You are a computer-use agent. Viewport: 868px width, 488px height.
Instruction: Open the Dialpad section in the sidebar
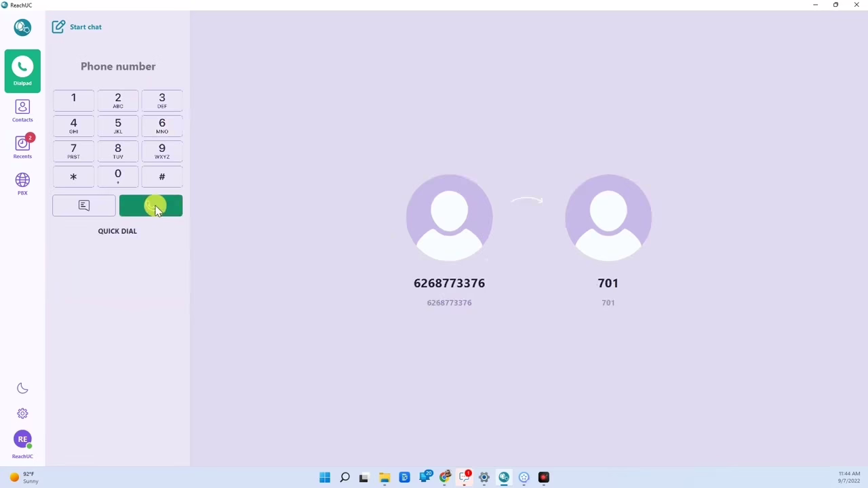pyautogui.click(x=22, y=71)
